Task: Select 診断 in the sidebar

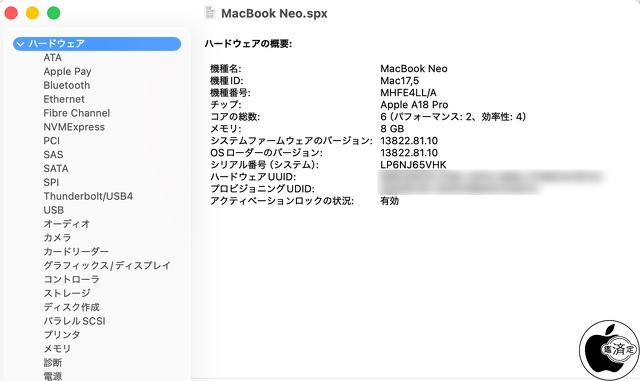Action: pos(53,363)
